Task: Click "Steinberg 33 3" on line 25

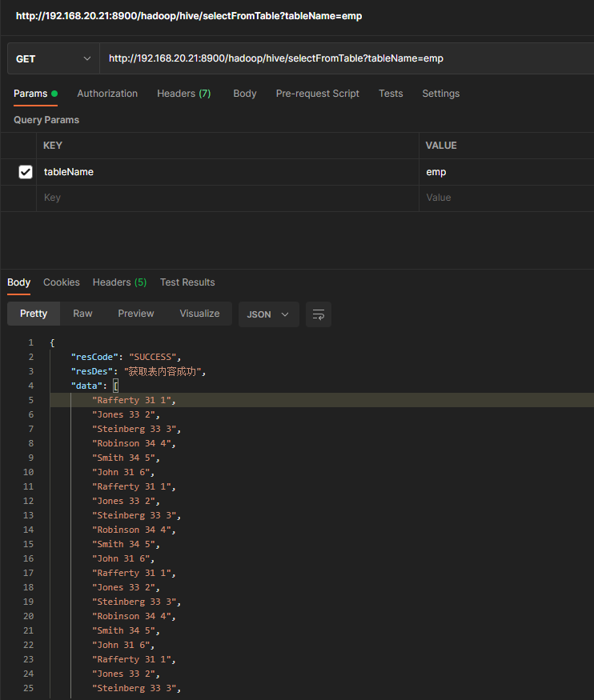Action: pyautogui.click(x=134, y=688)
